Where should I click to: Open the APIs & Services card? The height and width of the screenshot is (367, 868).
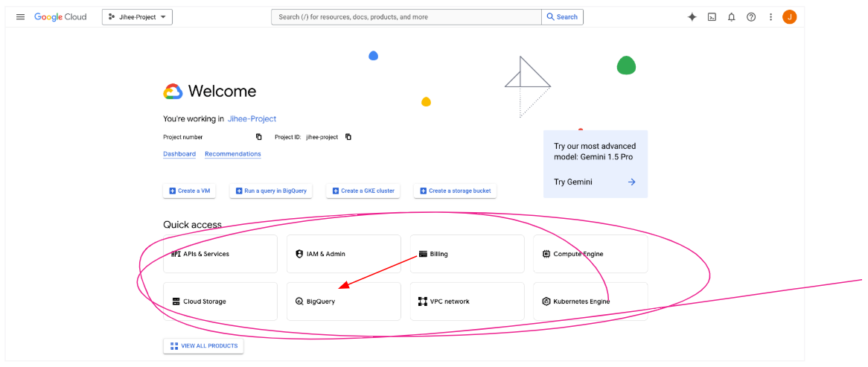(220, 254)
